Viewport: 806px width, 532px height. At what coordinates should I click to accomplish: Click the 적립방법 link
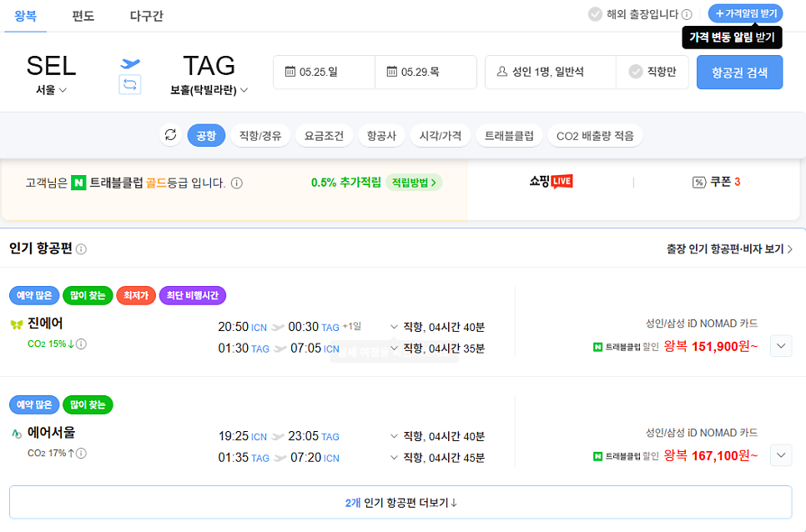point(414,183)
